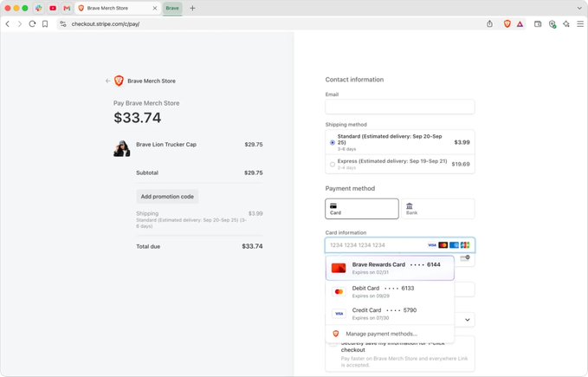This screenshot has height=377, width=588.
Task: Open the Brave main hamburger menu
Action: (579, 23)
